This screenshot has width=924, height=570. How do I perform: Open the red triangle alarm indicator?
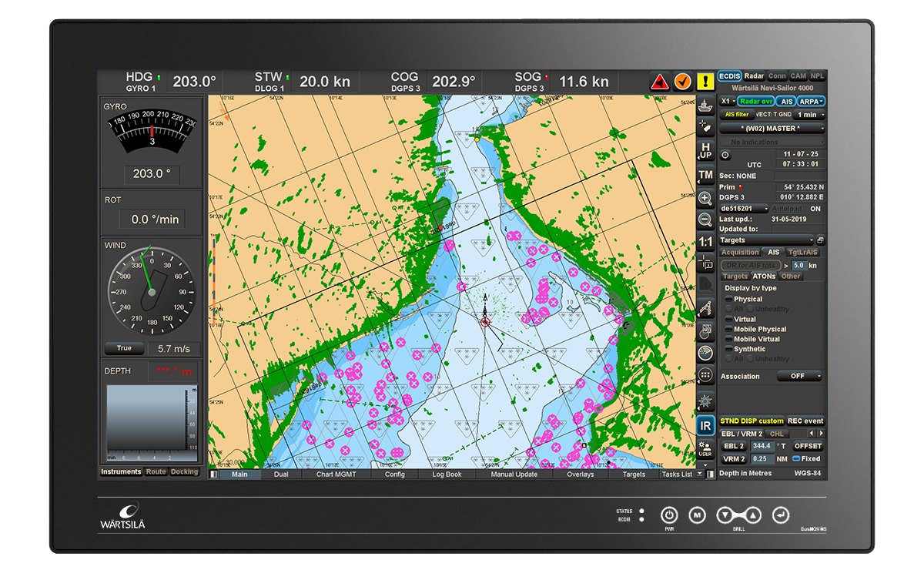(659, 82)
